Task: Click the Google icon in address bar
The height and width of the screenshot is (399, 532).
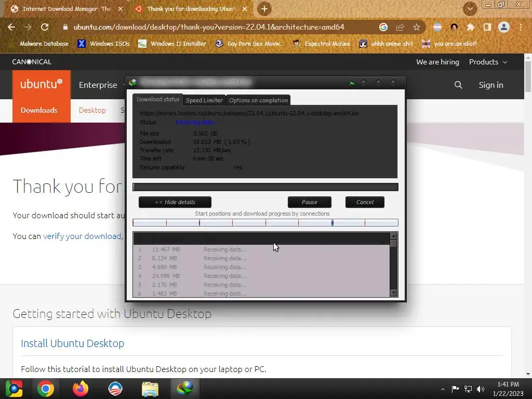Action: pos(383,27)
